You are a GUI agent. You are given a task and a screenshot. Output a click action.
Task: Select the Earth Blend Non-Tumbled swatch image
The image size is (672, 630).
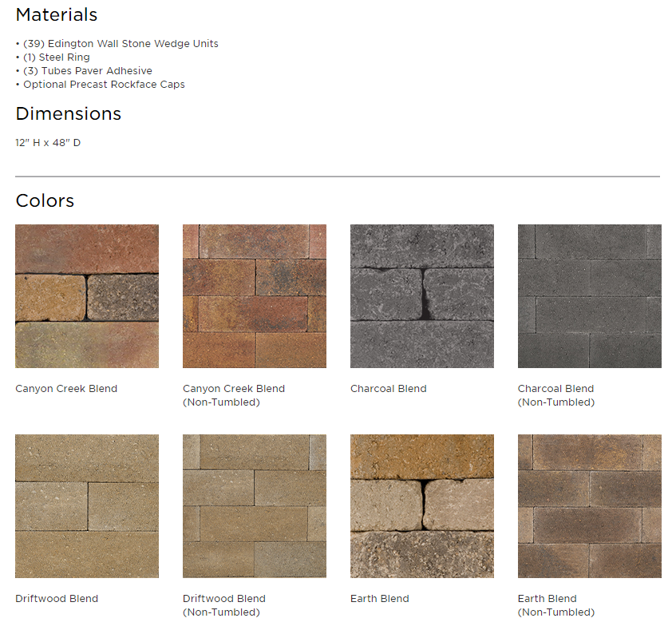point(590,506)
